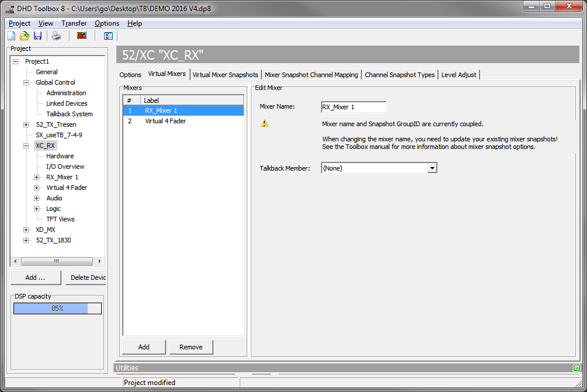Click the Open project folder icon
Screen dimensions: 587x392
coord(24,36)
